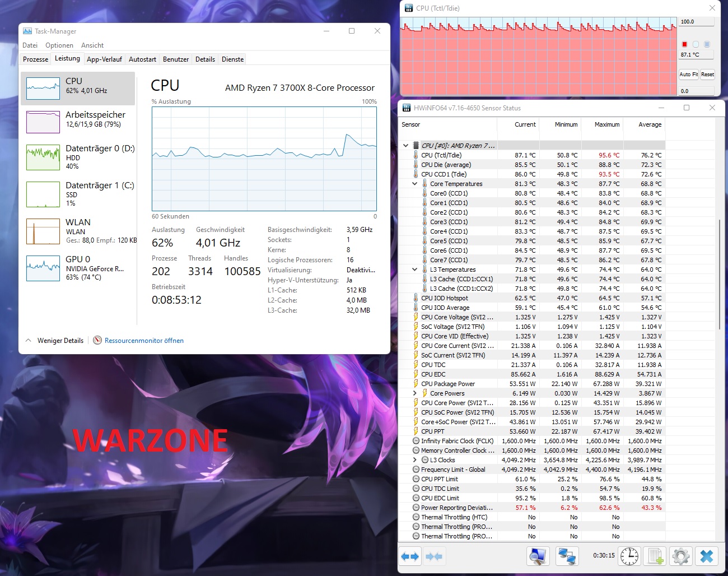The width and height of the screenshot is (728, 576).
Task: Click HWiNFO clock reset timer icon
Action: click(629, 556)
